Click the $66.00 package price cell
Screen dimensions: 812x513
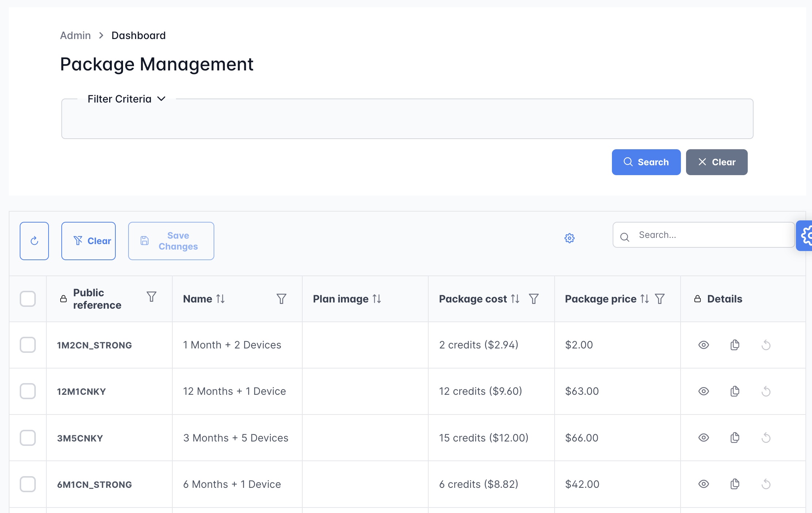click(x=617, y=437)
